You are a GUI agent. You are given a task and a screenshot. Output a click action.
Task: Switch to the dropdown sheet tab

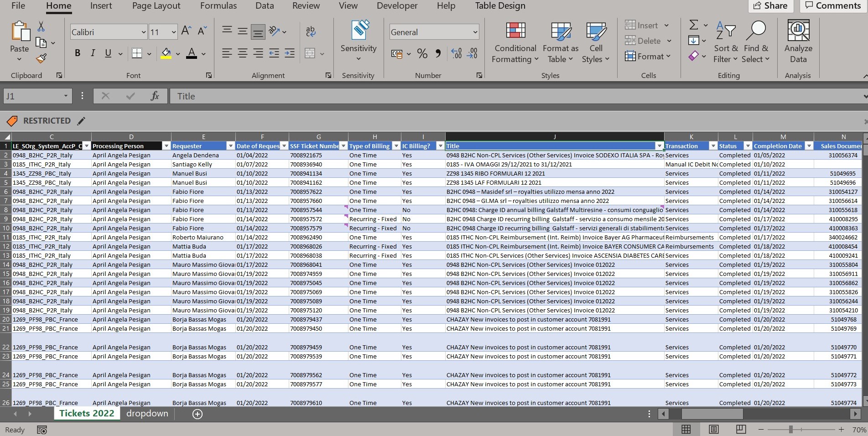[147, 414]
